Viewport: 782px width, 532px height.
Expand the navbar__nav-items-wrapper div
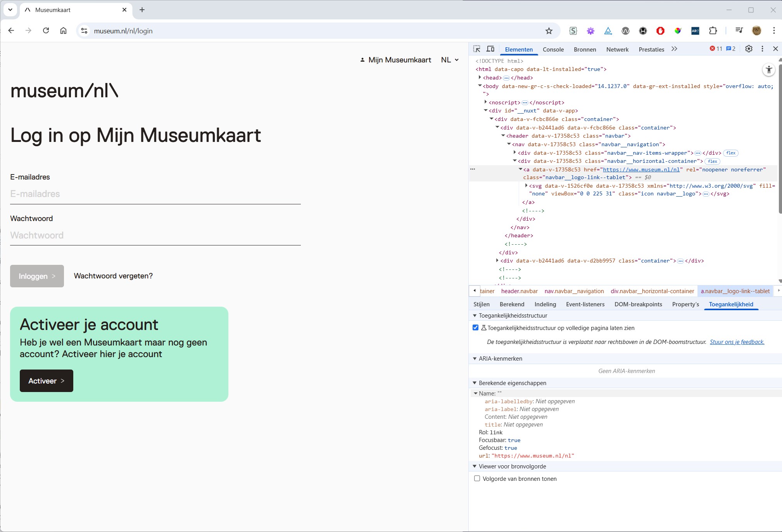tap(514, 152)
